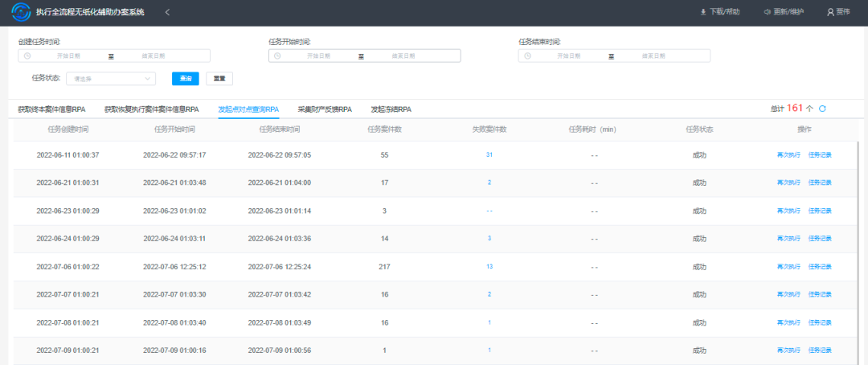Switch to 获取恢复执行案件案件信息RPA tab
Image resolution: width=868 pixels, height=365 pixels.
point(152,109)
